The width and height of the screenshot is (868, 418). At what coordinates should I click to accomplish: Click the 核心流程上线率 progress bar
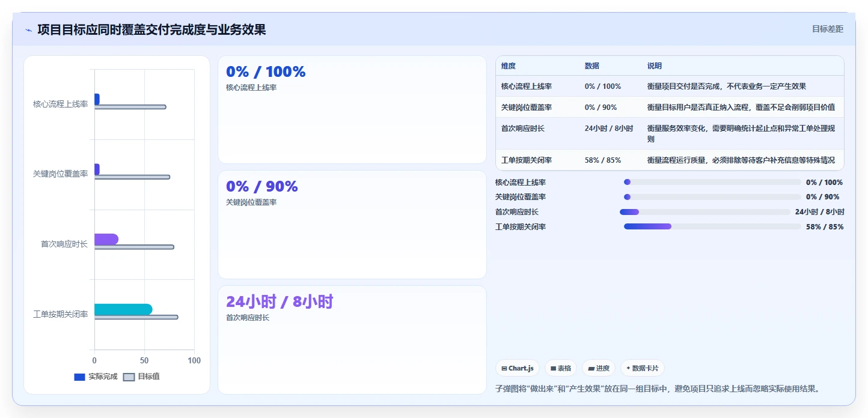point(712,182)
